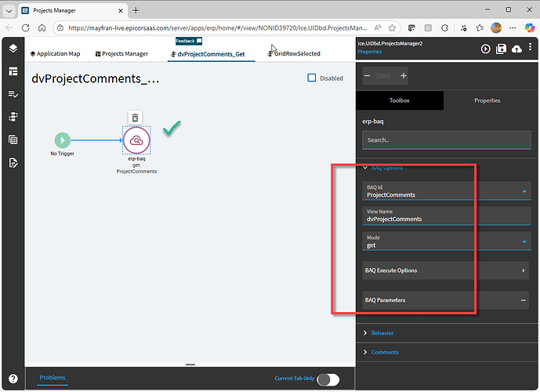
Task: Click the View Name field
Action: pos(447,216)
